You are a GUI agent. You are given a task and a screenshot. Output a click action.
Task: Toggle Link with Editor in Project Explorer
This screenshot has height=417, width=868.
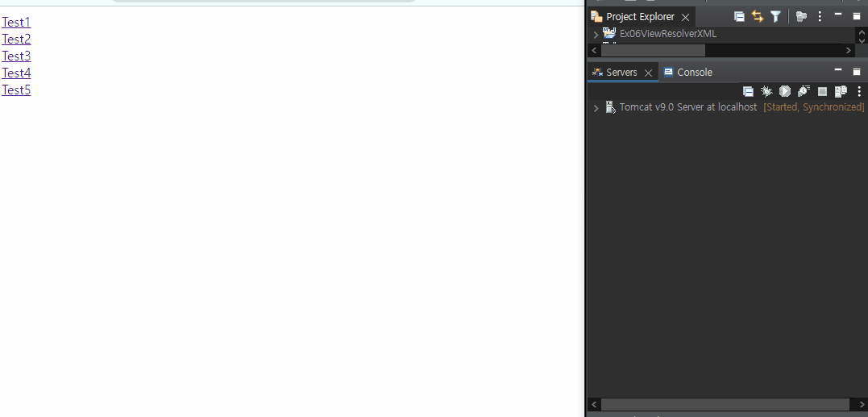coord(758,17)
